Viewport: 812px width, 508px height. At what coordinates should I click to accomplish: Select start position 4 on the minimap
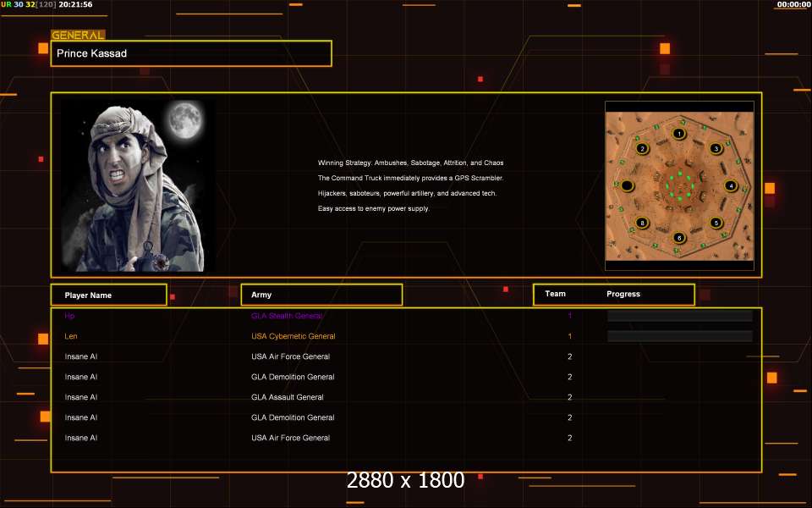(x=731, y=185)
